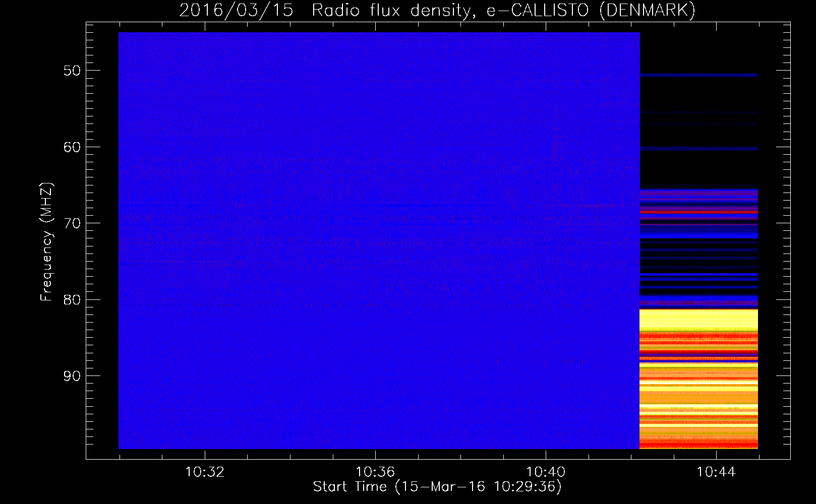Screen dimensions: 816x504
Task: Click the 'Start Time (15-Mar-16 10:29:36)' axis label
Action: (437, 487)
